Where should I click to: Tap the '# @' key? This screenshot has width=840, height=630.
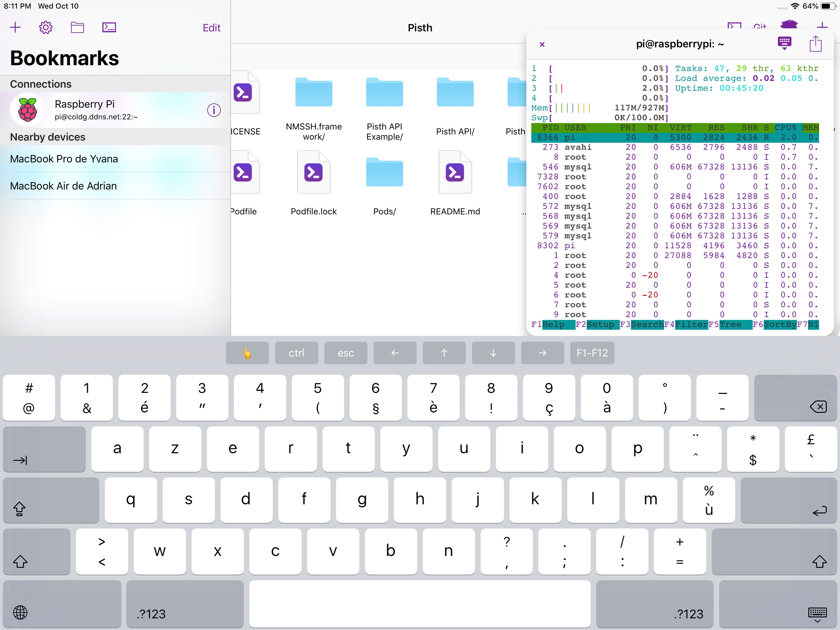click(29, 398)
